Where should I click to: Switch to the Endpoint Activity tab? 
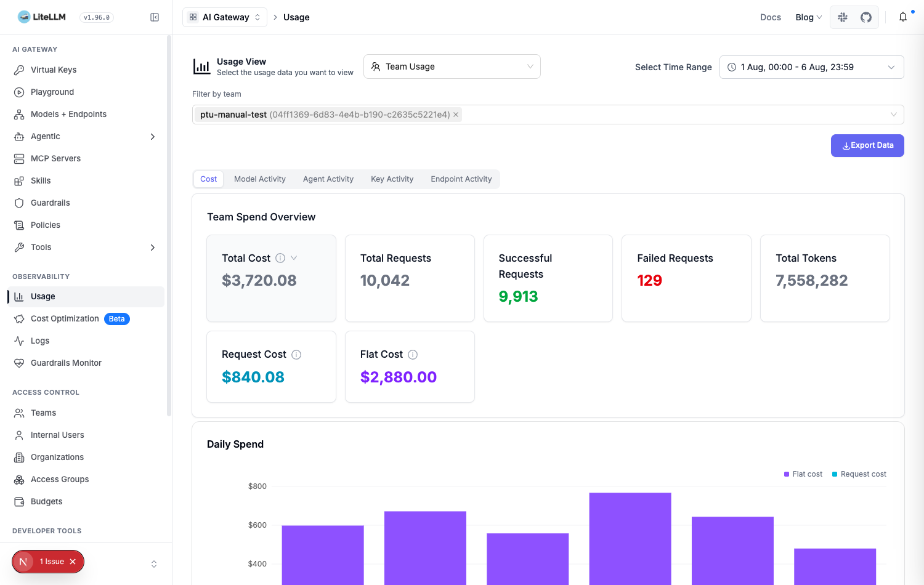click(461, 179)
